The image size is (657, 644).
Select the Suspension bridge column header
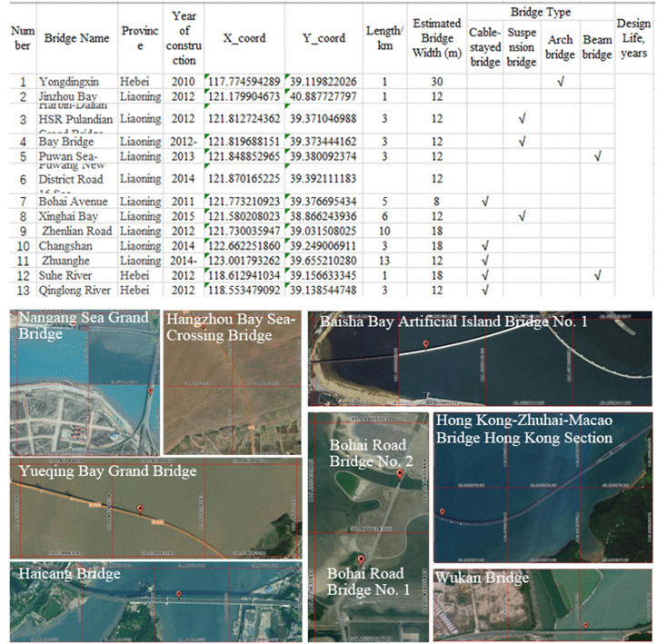(x=522, y=47)
